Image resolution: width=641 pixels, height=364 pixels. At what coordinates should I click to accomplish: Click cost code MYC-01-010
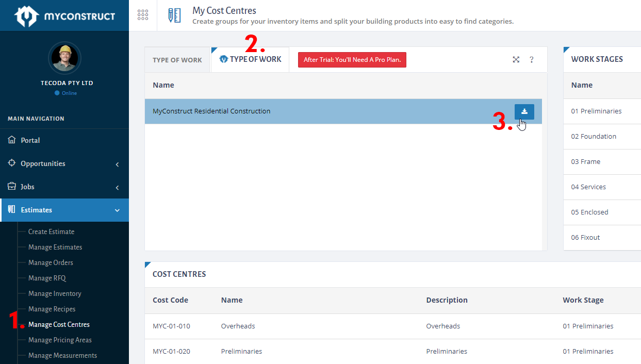click(171, 326)
